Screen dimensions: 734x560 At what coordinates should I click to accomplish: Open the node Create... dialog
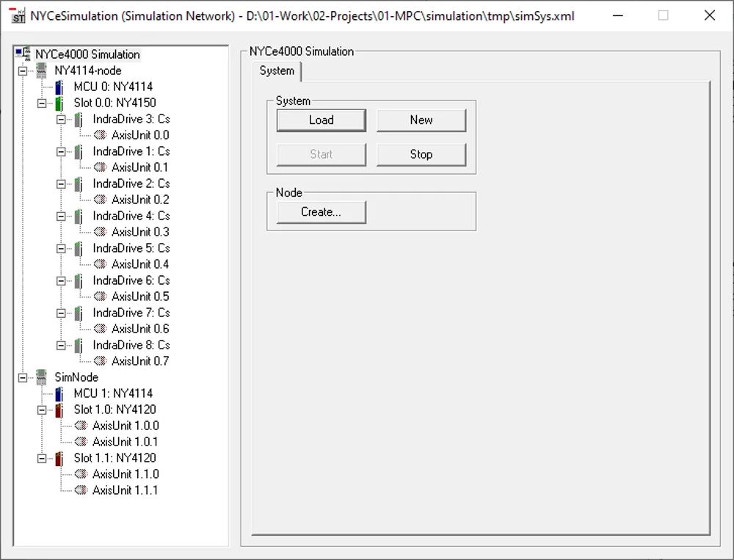pyautogui.click(x=321, y=212)
